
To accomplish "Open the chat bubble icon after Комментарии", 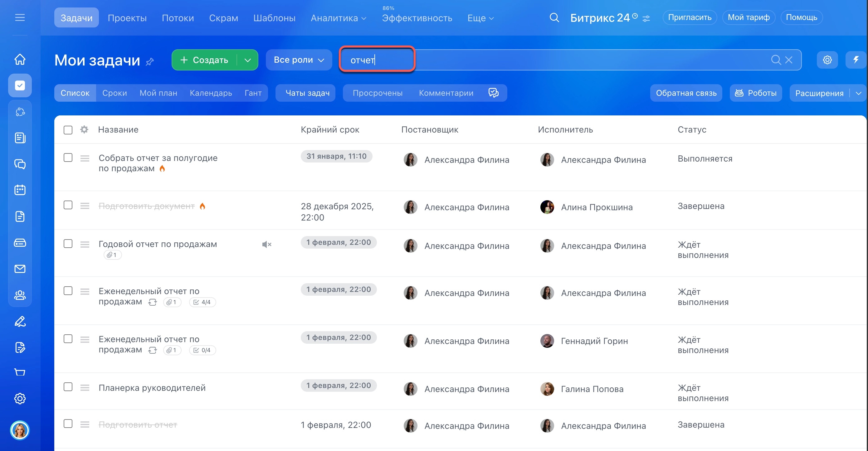I will pyautogui.click(x=493, y=93).
